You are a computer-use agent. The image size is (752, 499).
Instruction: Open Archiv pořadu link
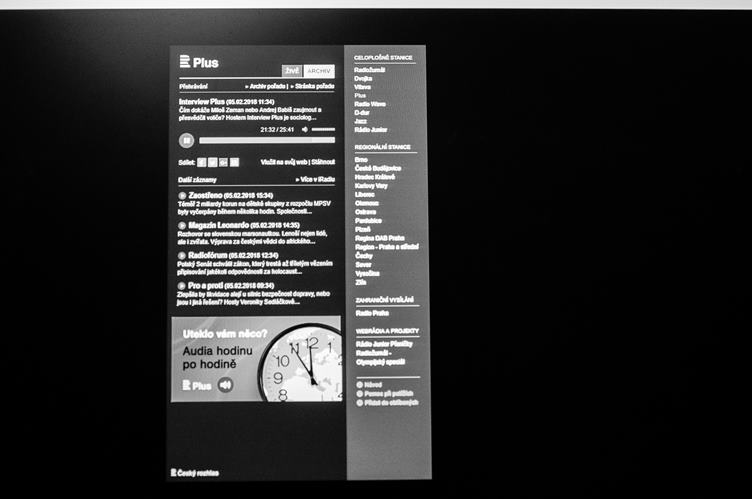[x=266, y=86]
